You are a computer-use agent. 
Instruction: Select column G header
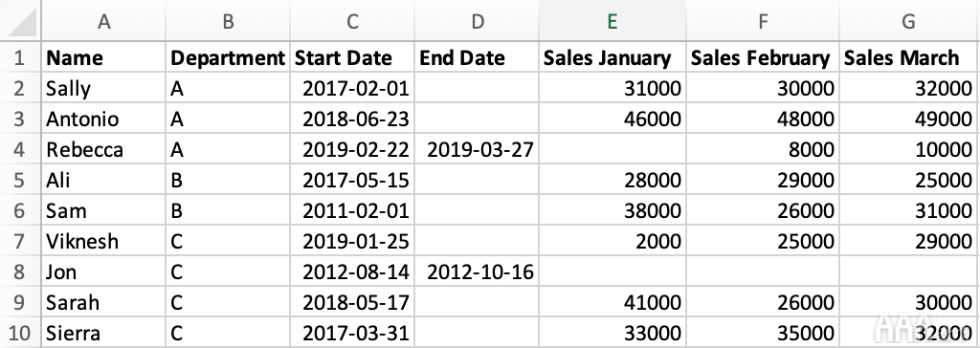(x=909, y=21)
